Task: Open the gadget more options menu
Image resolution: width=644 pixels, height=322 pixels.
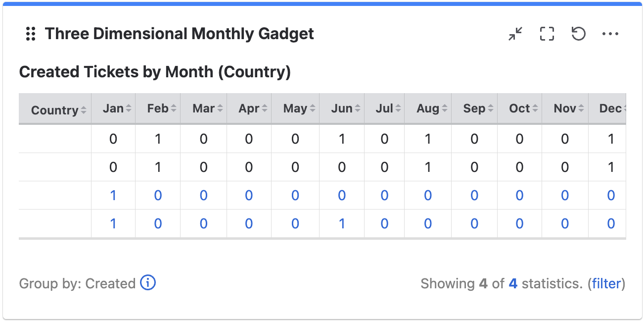Action: (x=610, y=34)
